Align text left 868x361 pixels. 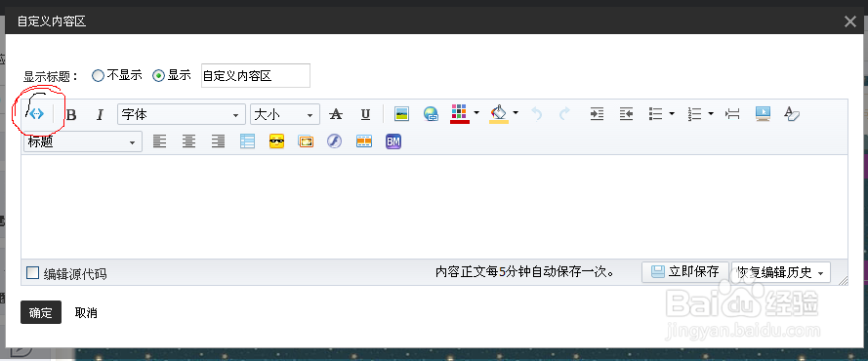159,141
